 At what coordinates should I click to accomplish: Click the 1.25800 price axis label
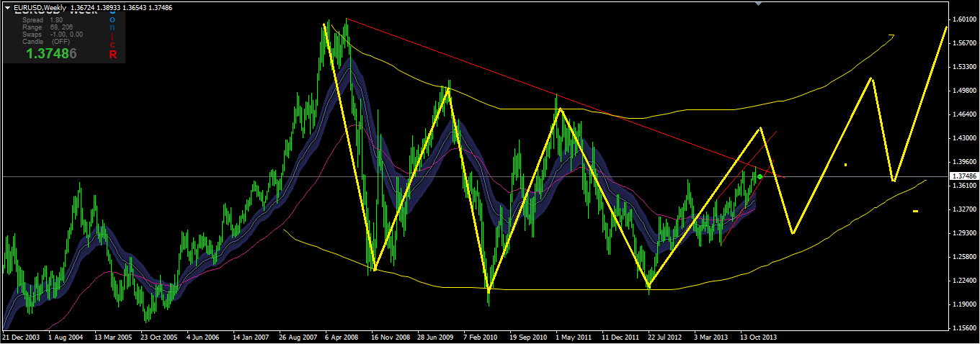click(963, 257)
